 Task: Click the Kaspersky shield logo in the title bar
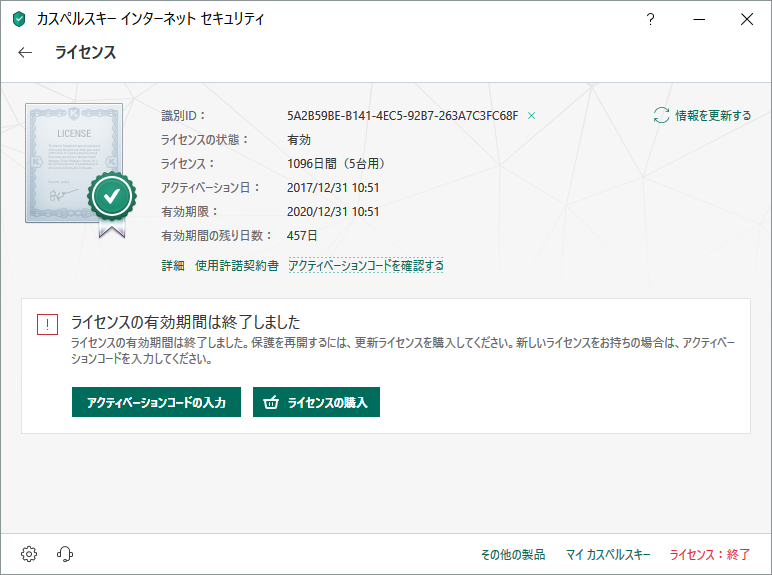pyautogui.click(x=19, y=19)
